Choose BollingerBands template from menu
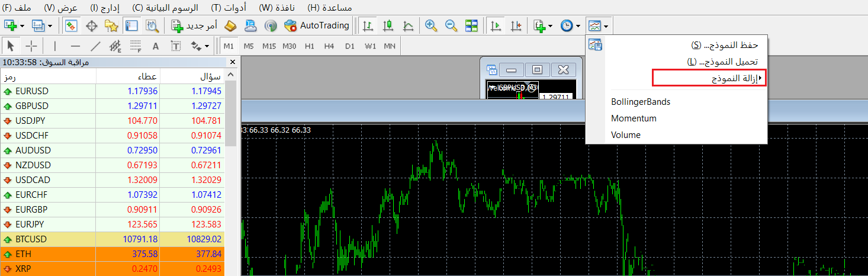Screen dimensions: 868x276 (641, 102)
